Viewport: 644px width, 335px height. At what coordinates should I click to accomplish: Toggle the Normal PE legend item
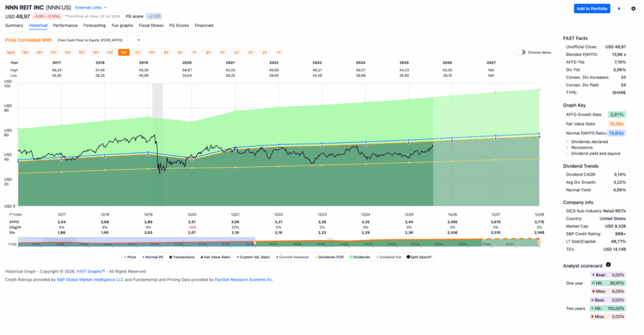point(153,257)
